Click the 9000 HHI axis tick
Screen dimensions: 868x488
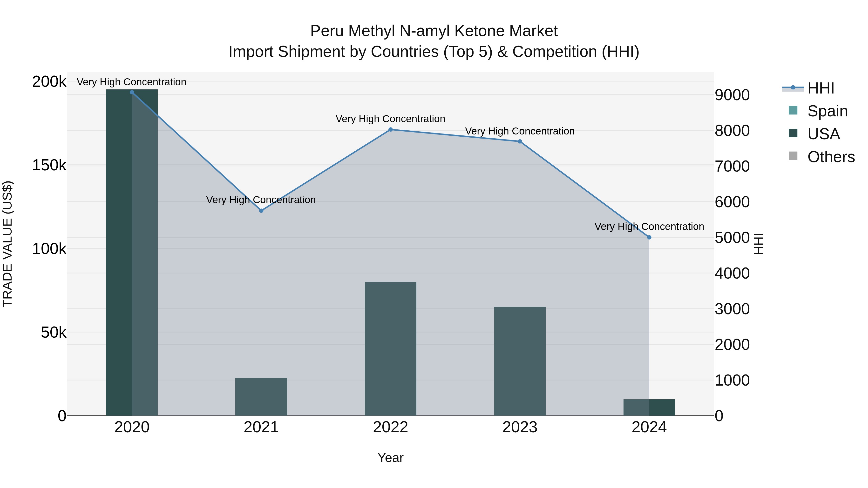732,95
